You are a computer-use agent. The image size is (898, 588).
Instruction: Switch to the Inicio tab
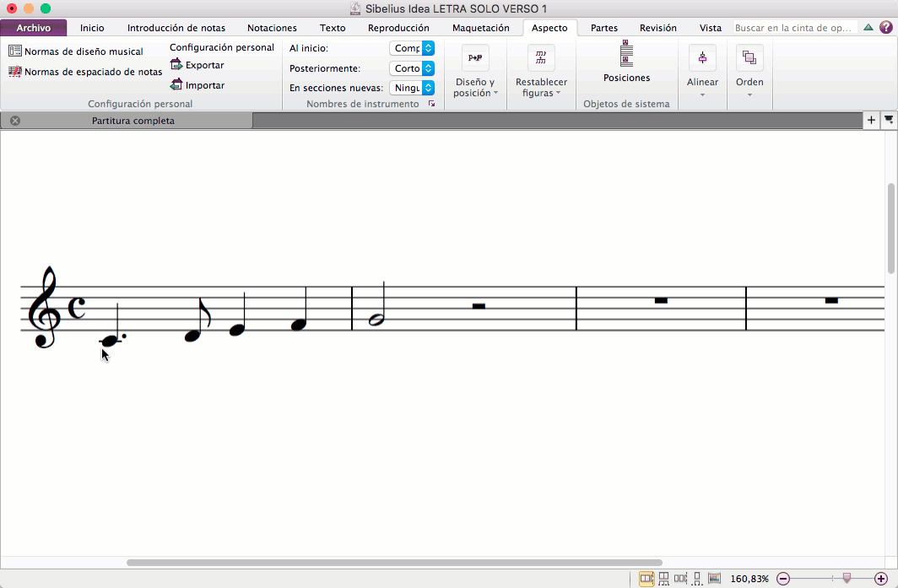point(92,28)
